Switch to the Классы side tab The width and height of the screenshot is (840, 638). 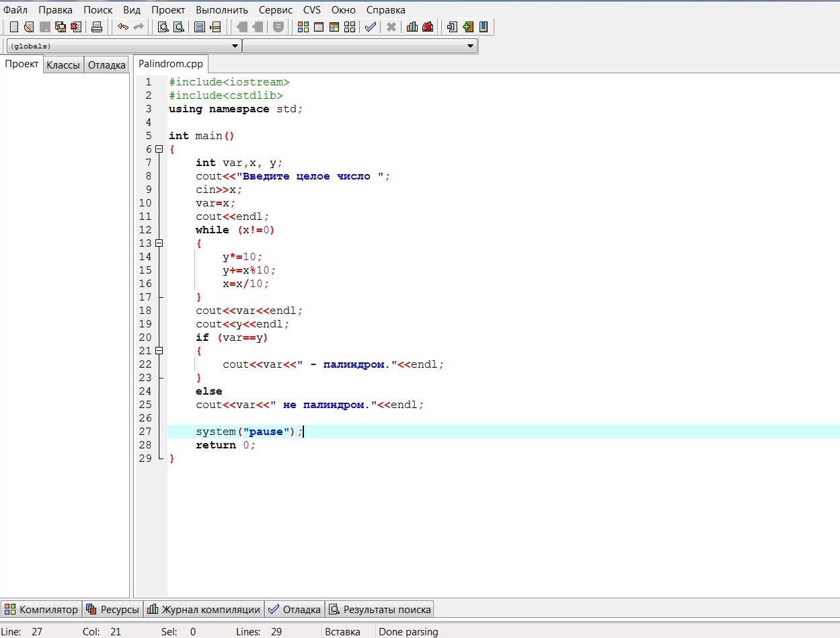[x=63, y=65]
